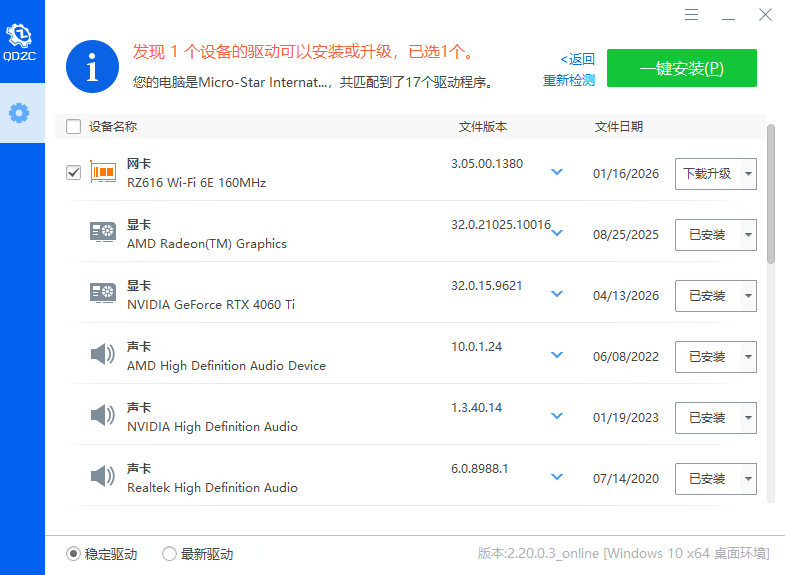Click 已安装 button for NVIDIA GeForce RTX 4060 Ti
Image resolution: width=785 pixels, height=575 pixels.
click(x=708, y=296)
